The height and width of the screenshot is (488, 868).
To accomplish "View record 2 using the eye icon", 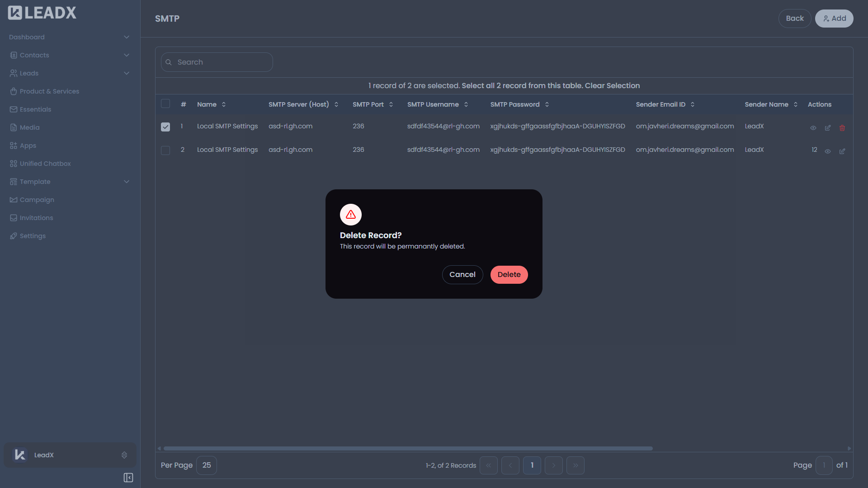I will click(x=827, y=151).
